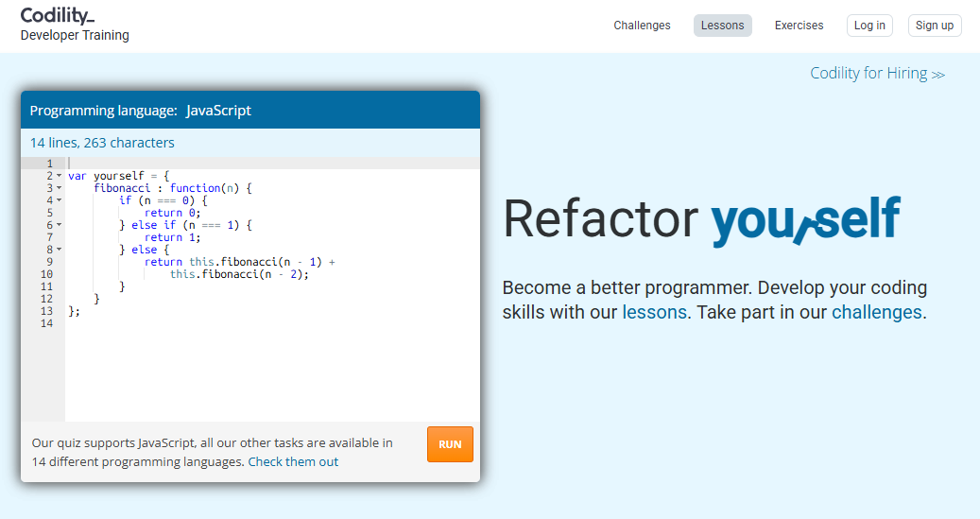The height and width of the screenshot is (519, 980).
Task: Click the 'return 0;' code line
Action: click(173, 213)
